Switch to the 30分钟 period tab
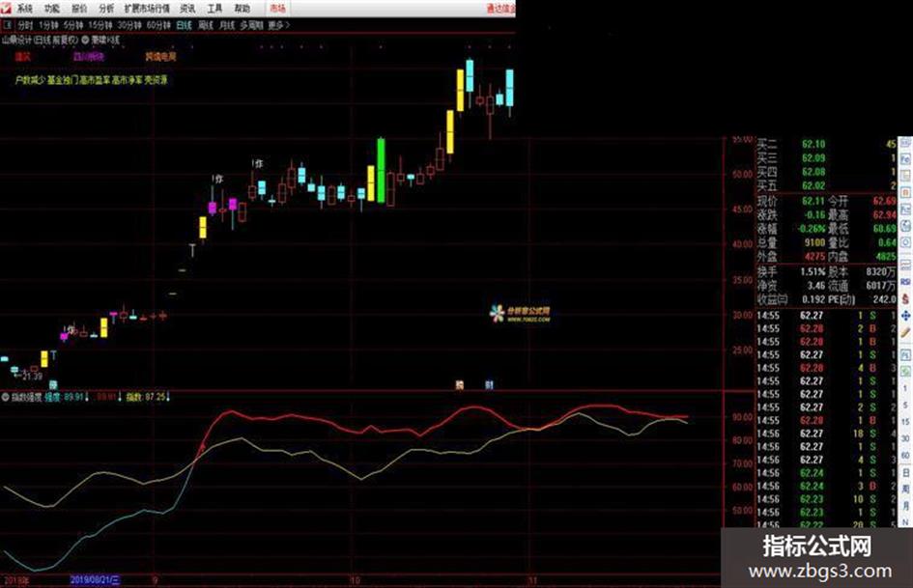Image resolution: width=913 pixels, height=588 pixels. [x=129, y=25]
